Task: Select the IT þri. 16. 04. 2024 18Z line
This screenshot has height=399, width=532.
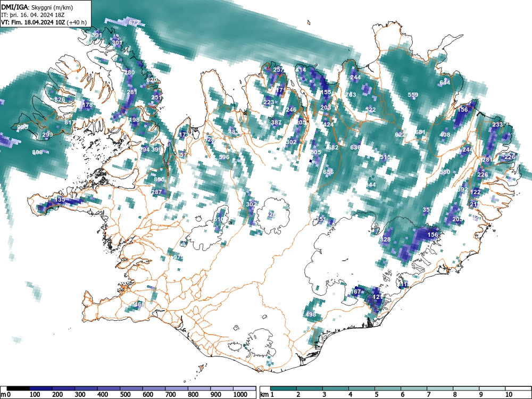Action: coord(33,15)
